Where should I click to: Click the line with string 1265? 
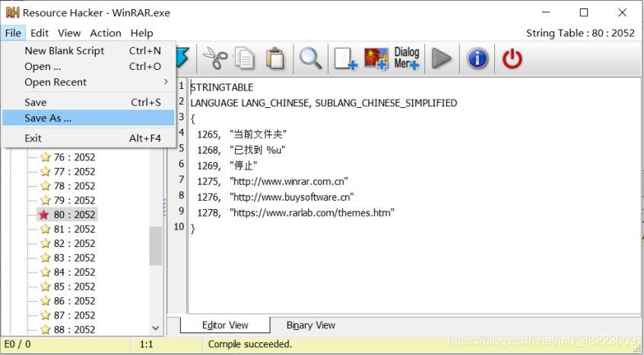point(242,135)
